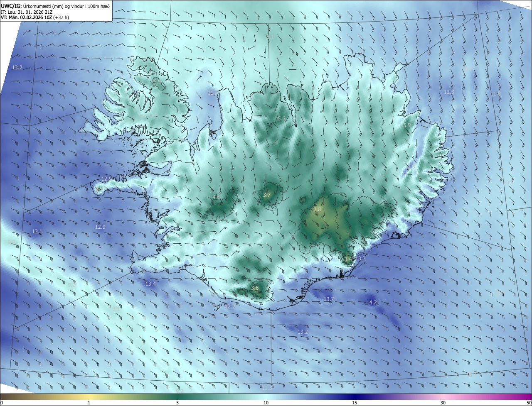Click the 'UWC/IG: Úrkomumætti (mm)' title line
The width and height of the screenshot is (532, 406).
[x=55, y=5]
